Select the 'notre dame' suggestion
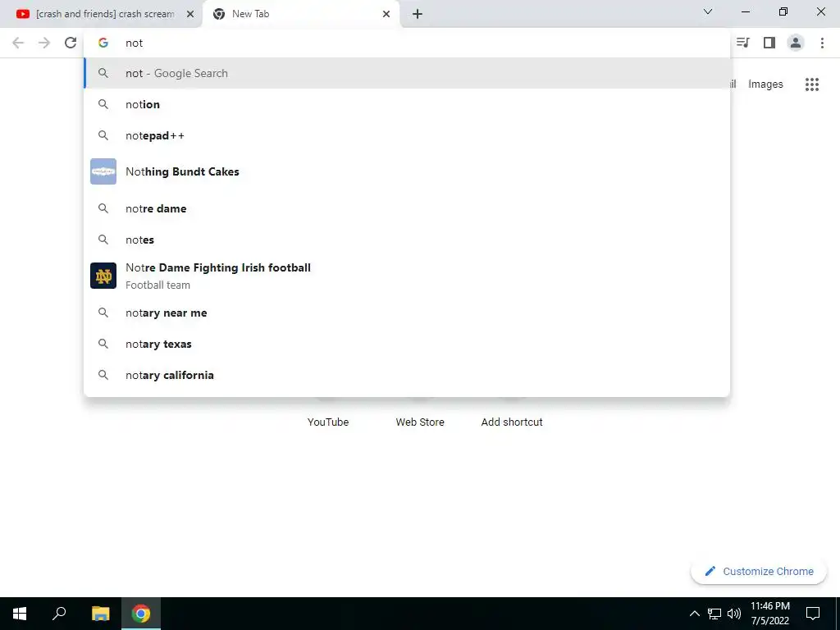Viewport: 840px width, 630px height. tap(407, 208)
